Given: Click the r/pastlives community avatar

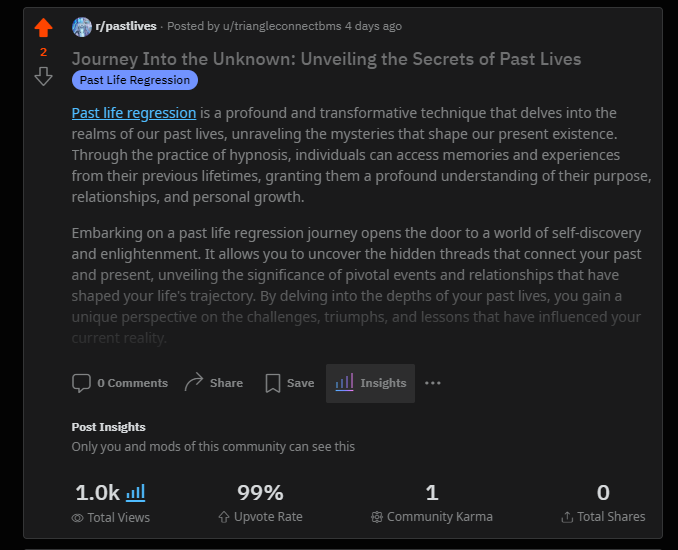Looking at the screenshot, I should tap(82, 27).
